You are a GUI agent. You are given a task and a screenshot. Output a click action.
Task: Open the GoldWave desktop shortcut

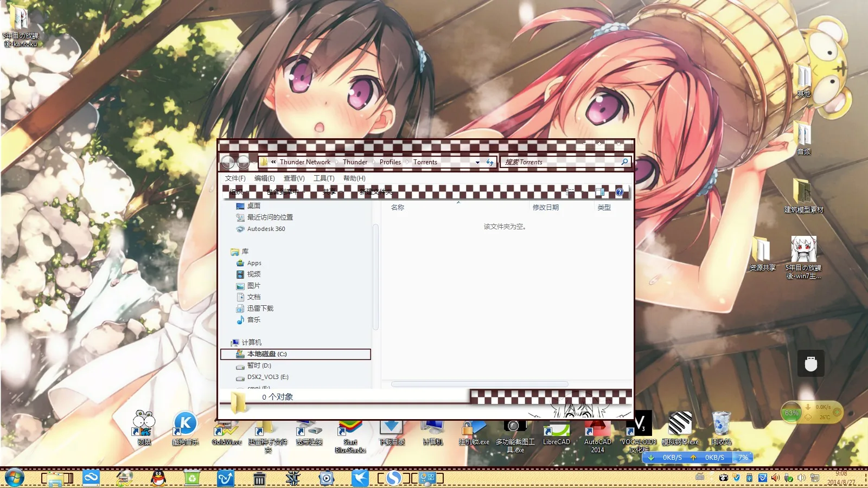pyautogui.click(x=227, y=432)
